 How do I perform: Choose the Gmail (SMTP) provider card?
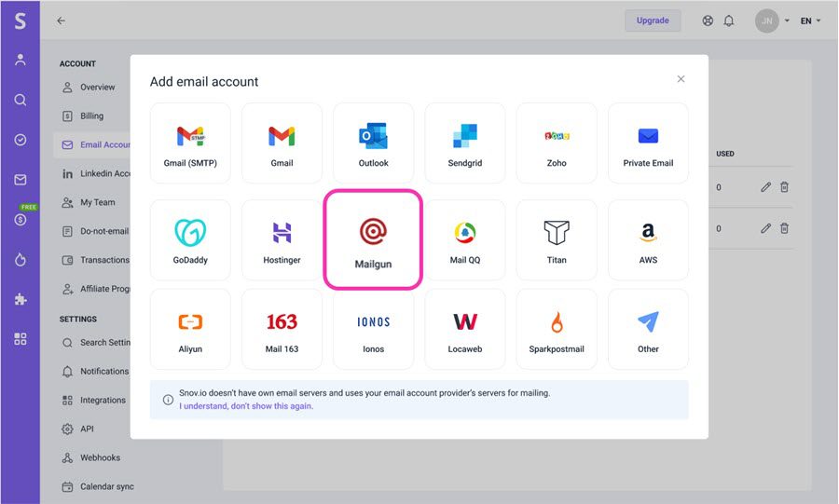pos(190,143)
